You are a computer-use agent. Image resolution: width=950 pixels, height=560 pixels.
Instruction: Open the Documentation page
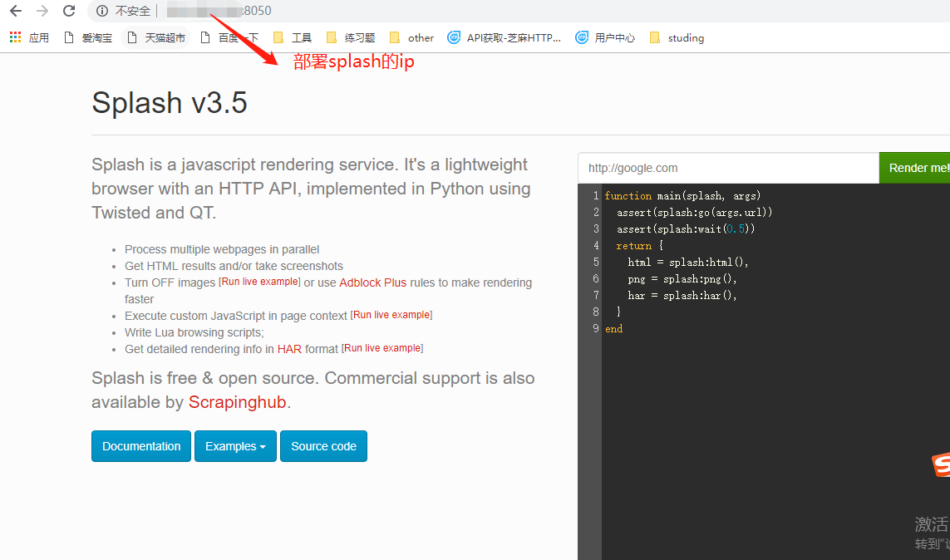click(140, 446)
